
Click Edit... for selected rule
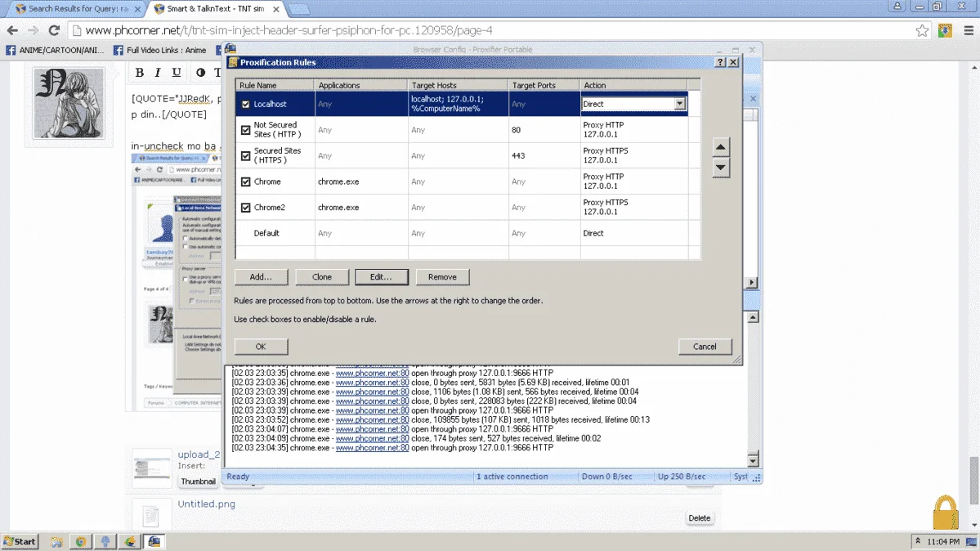[381, 277]
